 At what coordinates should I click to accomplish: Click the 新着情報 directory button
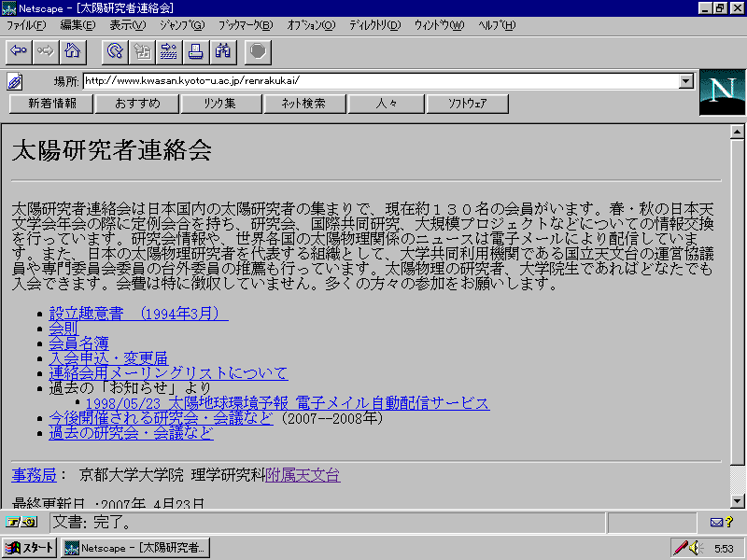tap(51, 104)
